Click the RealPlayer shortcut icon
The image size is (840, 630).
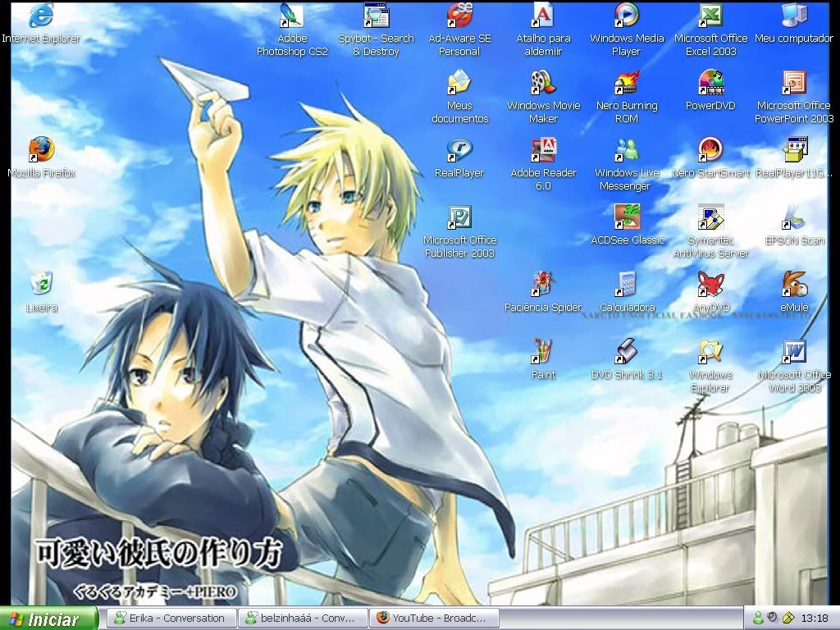pyautogui.click(x=459, y=150)
